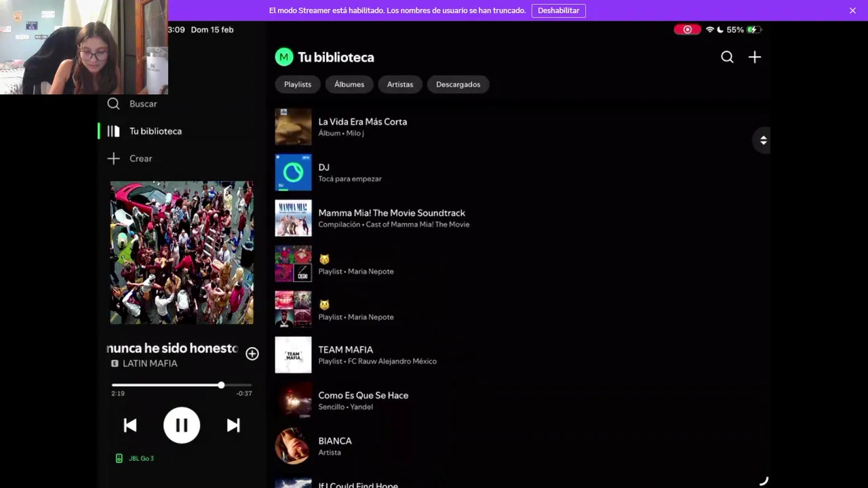Click Como Es Que Se Hace cover
The width and height of the screenshot is (868, 488).
click(x=293, y=400)
